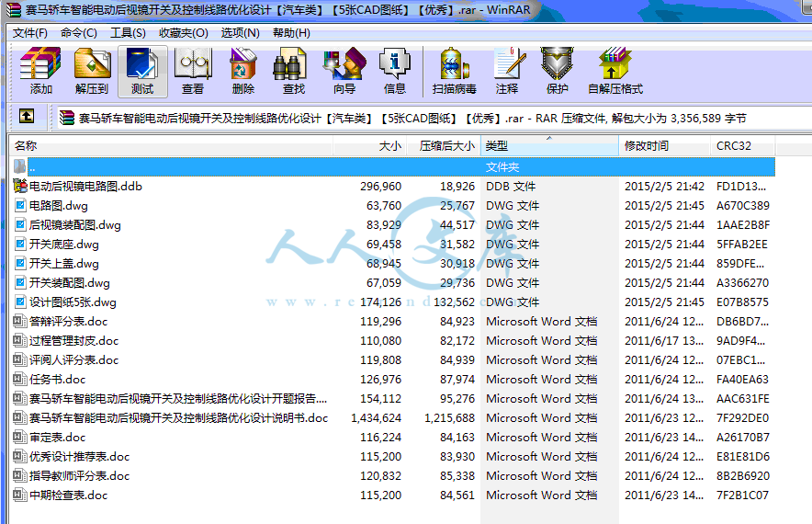Sort by 名称 column header
Screen dimensions: 812x524
click(172, 145)
